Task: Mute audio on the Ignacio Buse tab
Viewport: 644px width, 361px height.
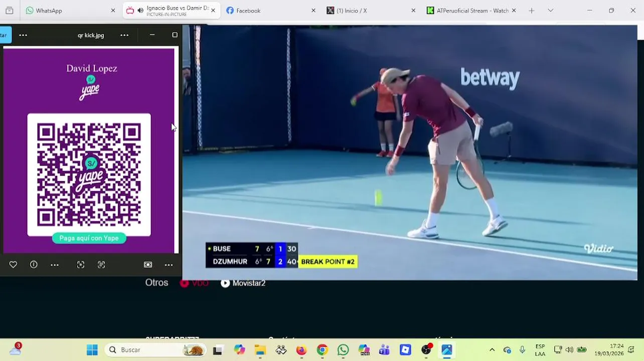Action: click(x=140, y=11)
